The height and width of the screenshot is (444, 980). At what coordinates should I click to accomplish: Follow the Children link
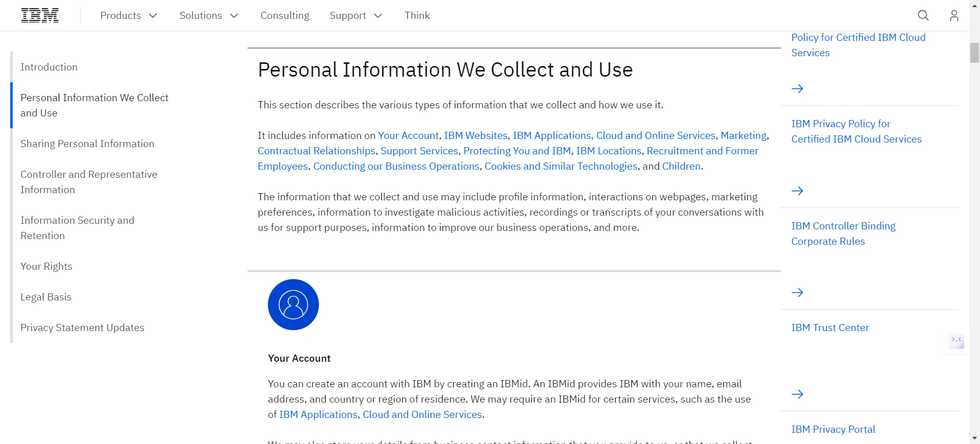[681, 166]
